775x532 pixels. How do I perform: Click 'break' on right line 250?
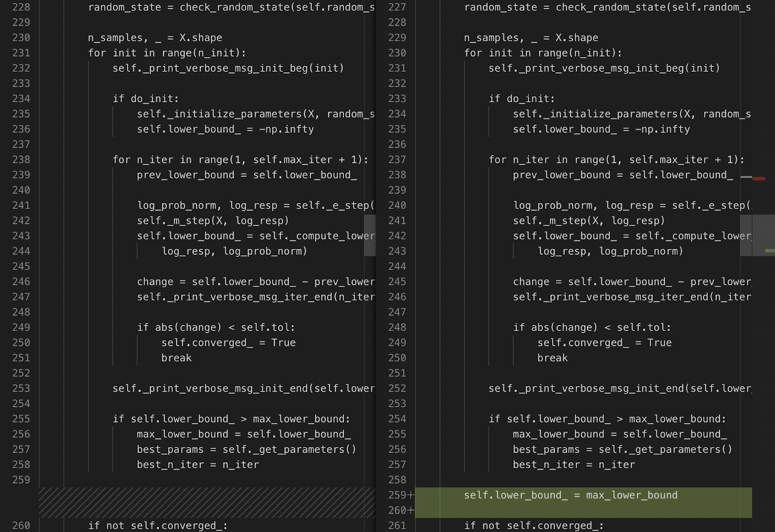click(553, 358)
